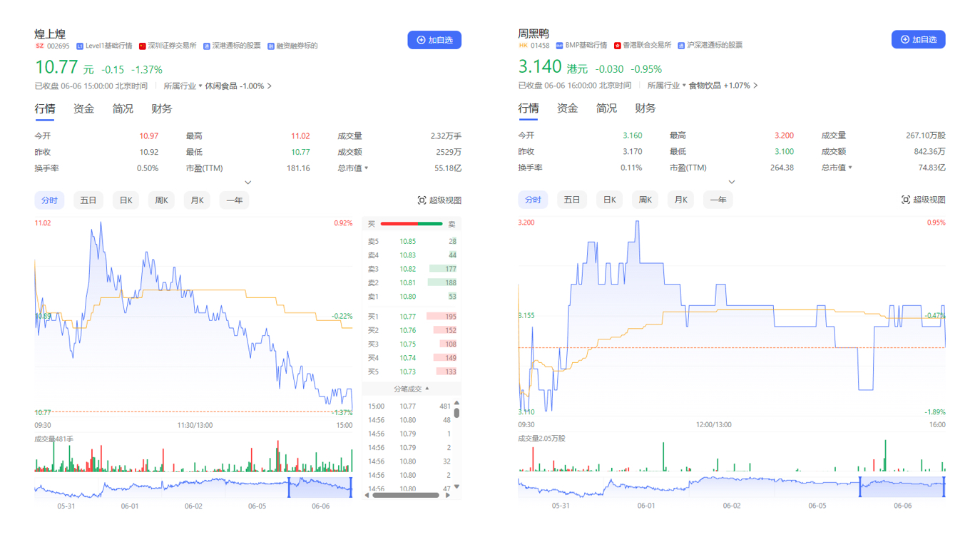Click 融资融券标的 tag icon under 煌上煌

click(x=271, y=46)
